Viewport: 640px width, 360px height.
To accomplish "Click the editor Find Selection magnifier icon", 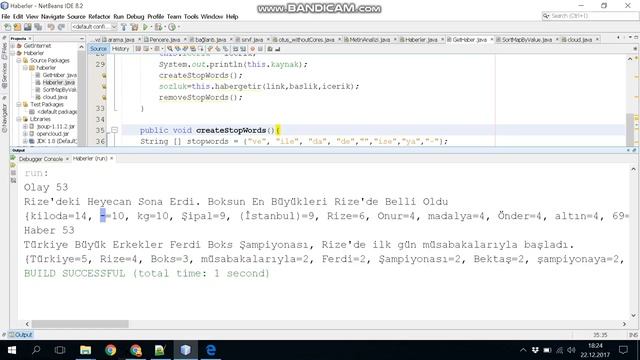I will [170, 49].
